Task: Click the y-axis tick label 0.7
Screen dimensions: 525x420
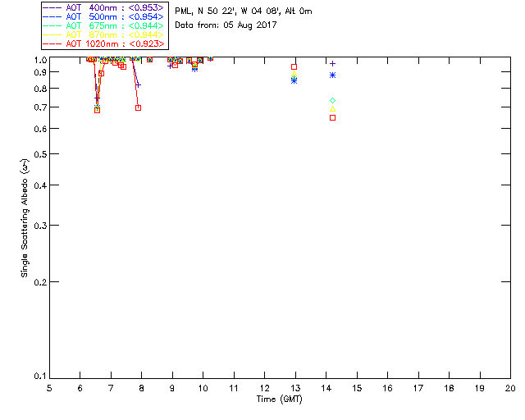Action: [x=40, y=107]
